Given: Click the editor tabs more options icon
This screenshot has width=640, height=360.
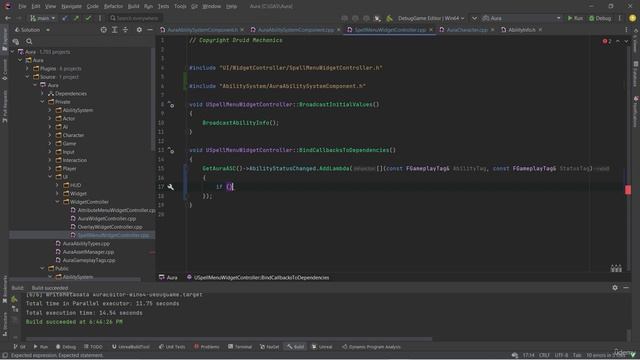Looking at the screenshot, I should 626,30.
